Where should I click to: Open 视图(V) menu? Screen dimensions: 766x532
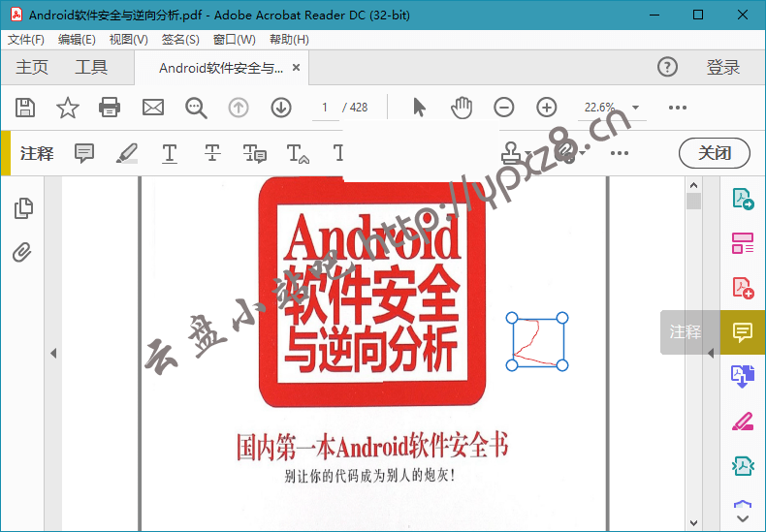click(x=129, y=40)
